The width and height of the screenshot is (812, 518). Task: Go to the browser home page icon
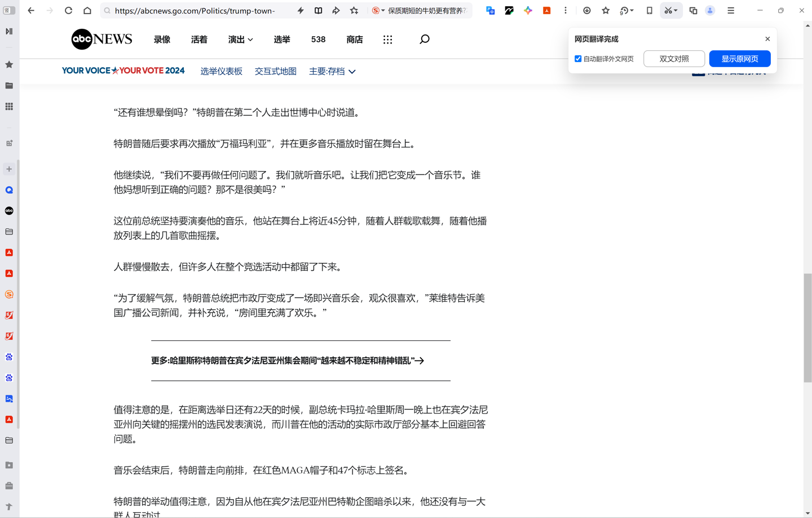pos(87,11)
